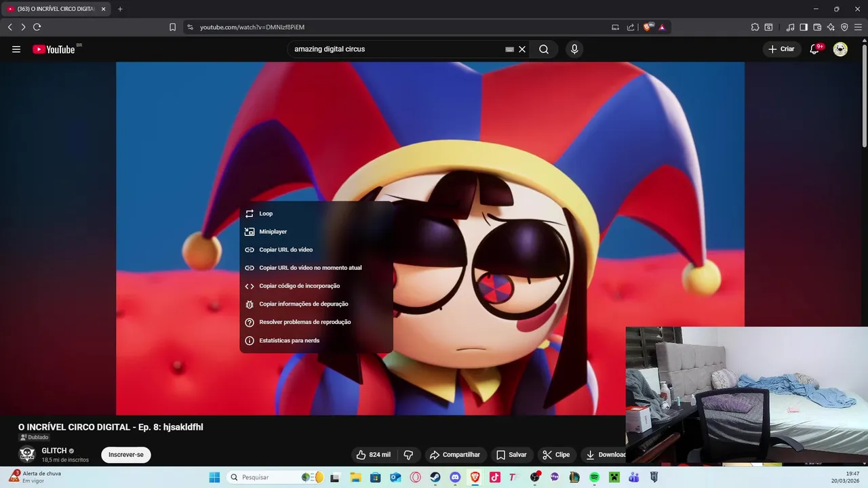Close the O INCRÍVEL CIRCO DIGITAL tab
The image size is (868, 488).
103,9
